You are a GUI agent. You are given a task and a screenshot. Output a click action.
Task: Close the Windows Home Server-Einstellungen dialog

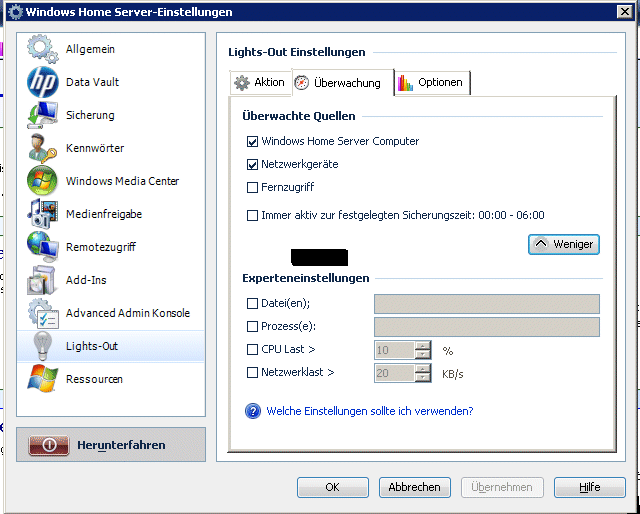624,12
